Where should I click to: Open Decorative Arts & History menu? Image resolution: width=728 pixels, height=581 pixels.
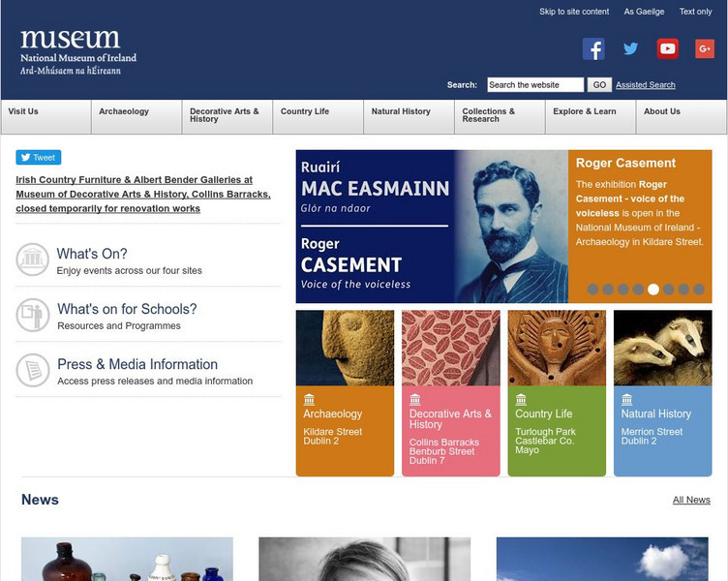coord(227,116)
